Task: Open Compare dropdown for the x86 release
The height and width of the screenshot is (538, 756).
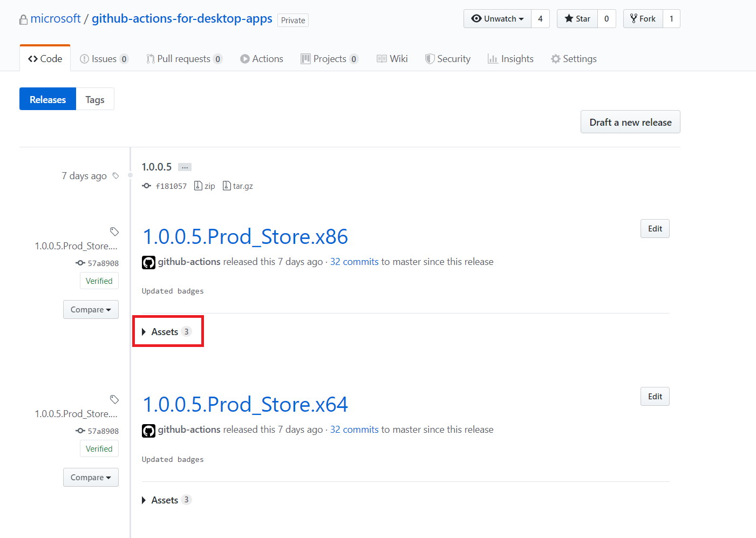Action: (x=91, y=310)
